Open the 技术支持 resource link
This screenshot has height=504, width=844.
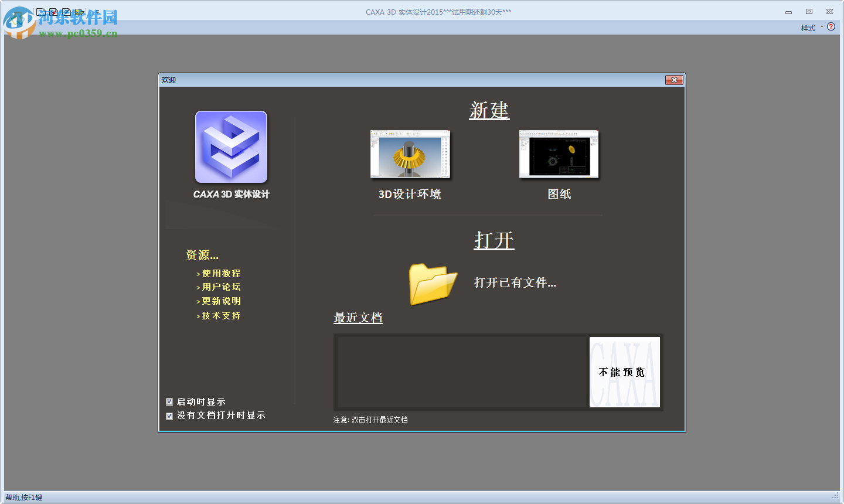221,316
